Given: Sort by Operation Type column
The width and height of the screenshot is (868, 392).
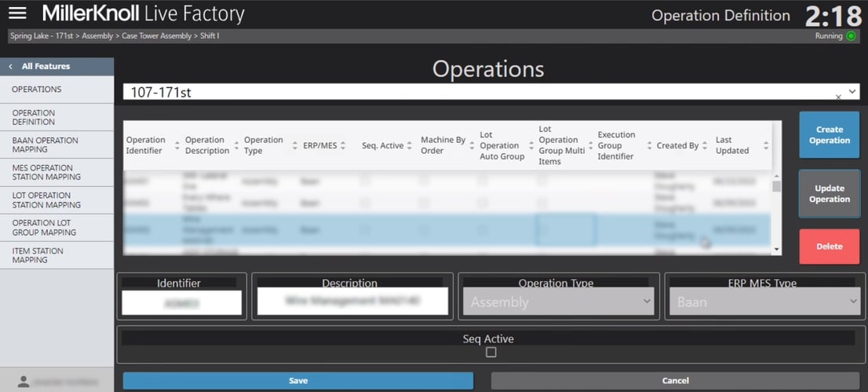Looking at the screenshot, I should [x=295, y=145].
